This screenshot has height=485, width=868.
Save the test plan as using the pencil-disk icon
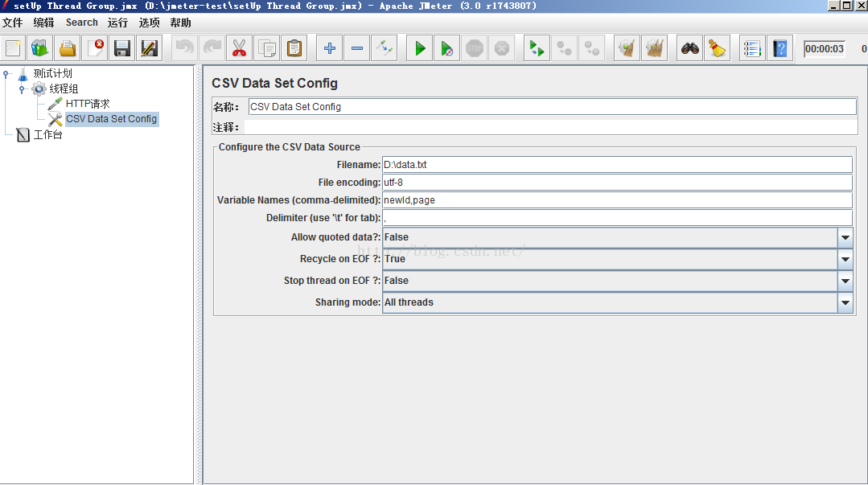150,49
